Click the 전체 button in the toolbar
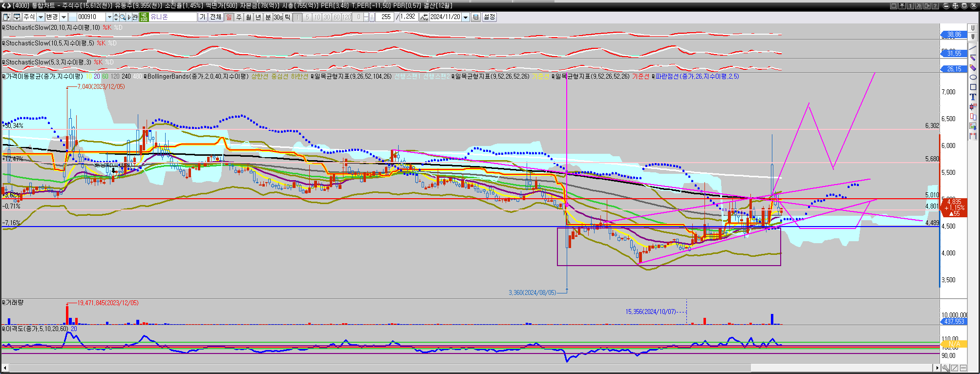 [216, 17]
